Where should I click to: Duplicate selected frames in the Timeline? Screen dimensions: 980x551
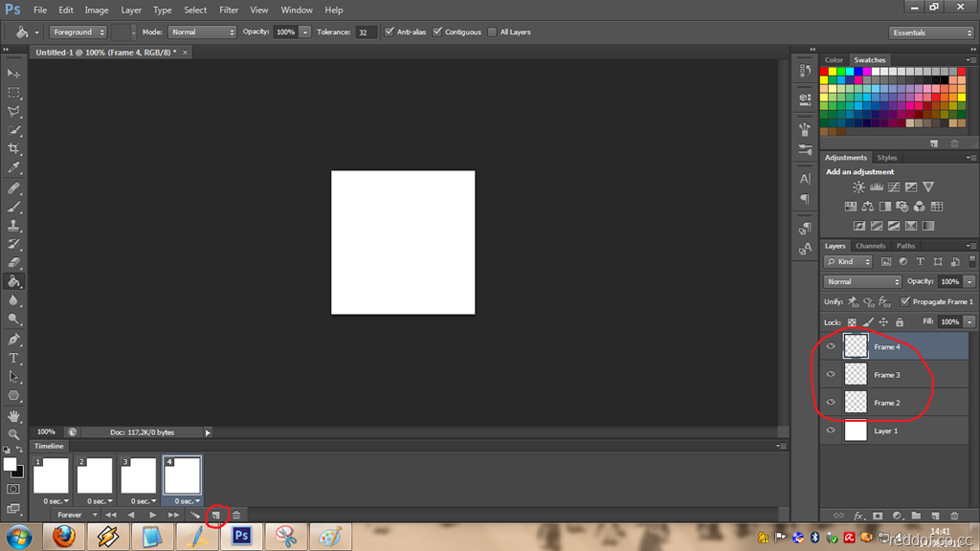coord(215,515)
